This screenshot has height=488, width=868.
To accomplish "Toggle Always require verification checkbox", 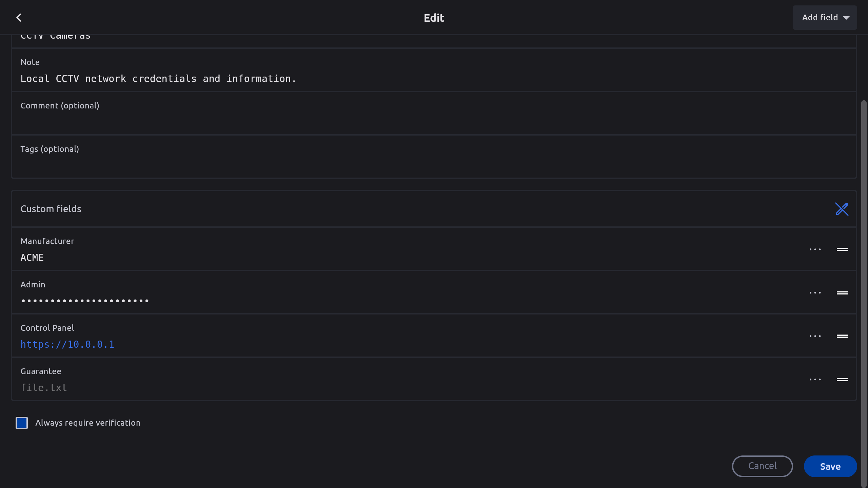I will pyautogui.click(x=22, y=423).
